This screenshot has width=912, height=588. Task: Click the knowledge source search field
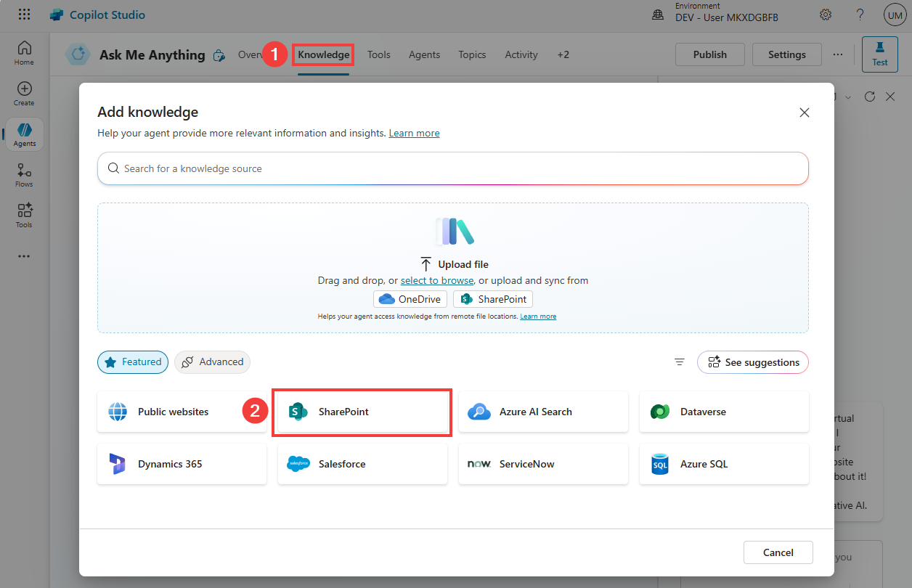coord(453,168)
